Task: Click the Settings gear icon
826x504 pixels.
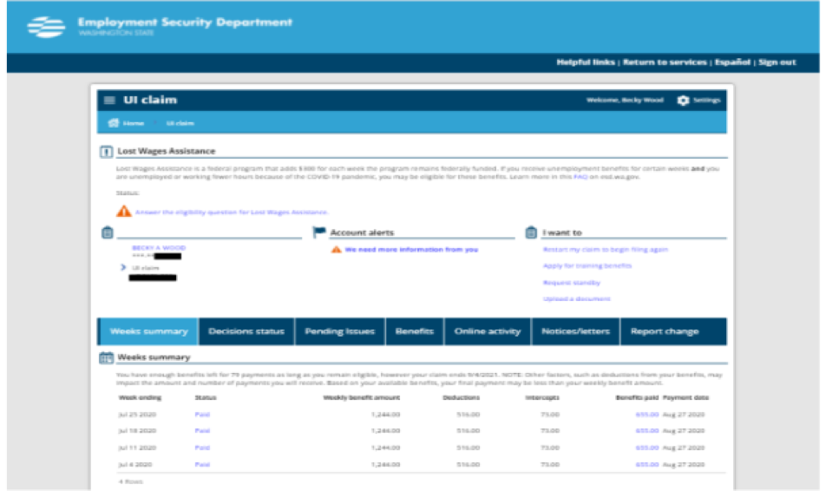Action: (x=683, y=100)
